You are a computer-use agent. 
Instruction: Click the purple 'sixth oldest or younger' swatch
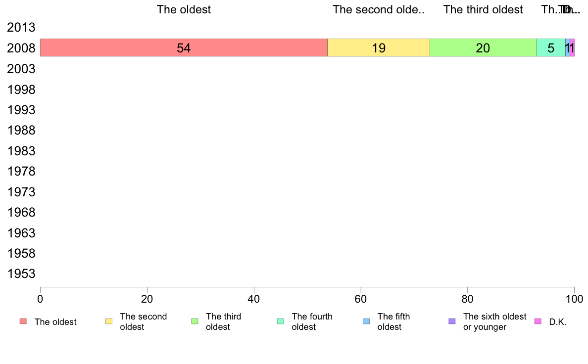pyautogui.click(x=452, y=321)
